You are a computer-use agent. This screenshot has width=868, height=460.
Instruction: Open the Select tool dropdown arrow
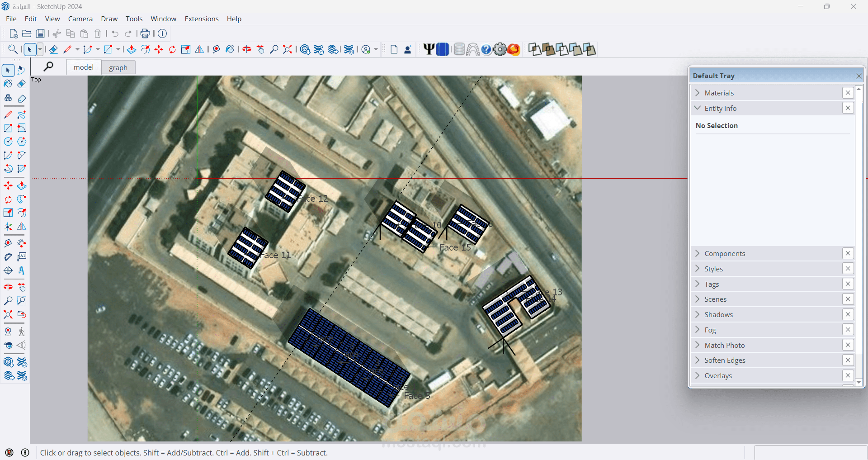pos(40,49)
